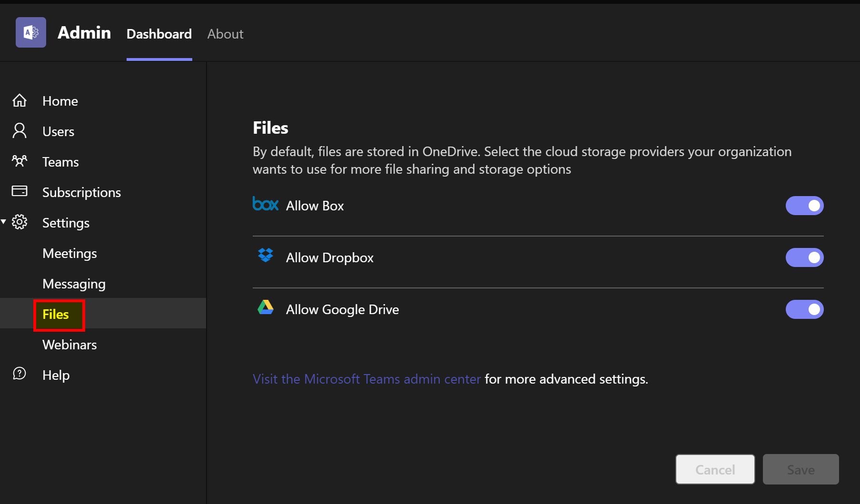Click the Dropbox logo icon

pos(266,256)
